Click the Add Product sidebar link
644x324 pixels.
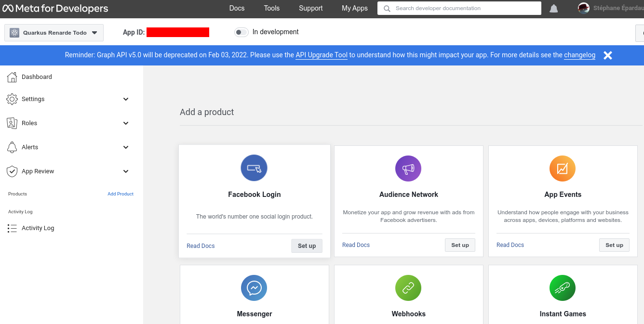click(121, 194)
